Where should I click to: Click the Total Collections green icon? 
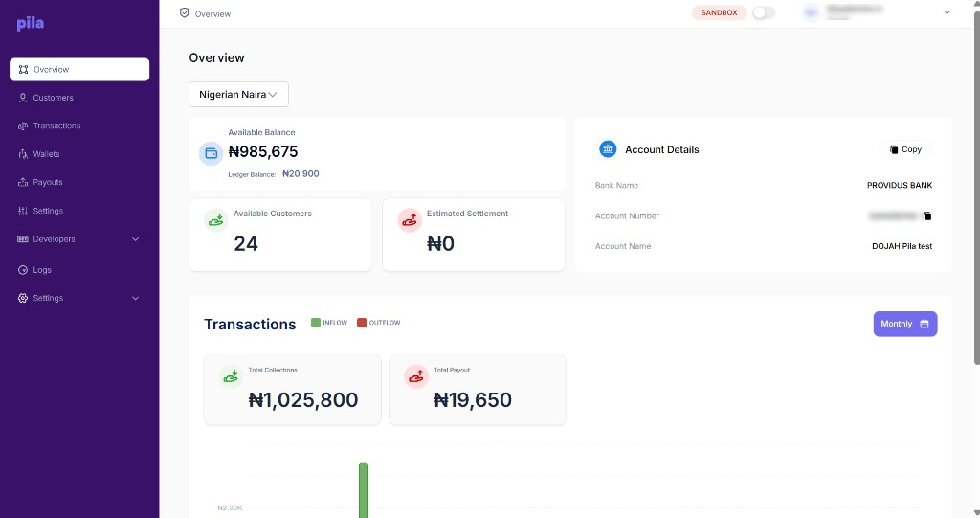tap(231, 376)
